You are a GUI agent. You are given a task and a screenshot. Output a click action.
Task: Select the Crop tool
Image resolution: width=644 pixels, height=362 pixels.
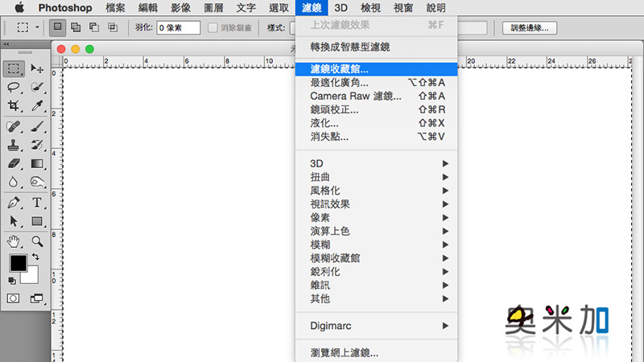(14, 105)
